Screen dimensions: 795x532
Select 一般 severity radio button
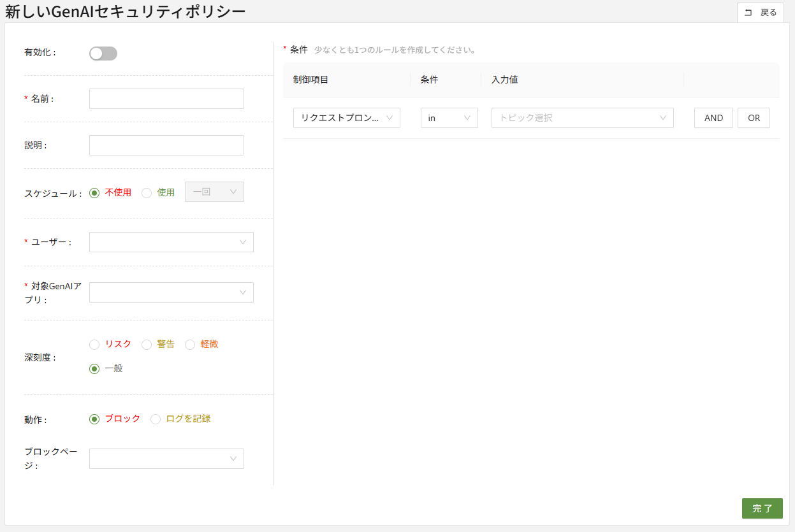pos(95,369)
